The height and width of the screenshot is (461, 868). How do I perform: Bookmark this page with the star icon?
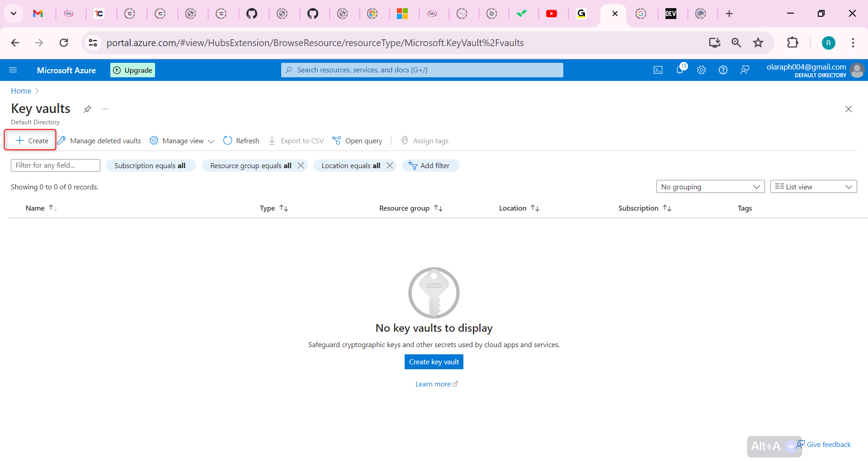(x=758, y=43)
